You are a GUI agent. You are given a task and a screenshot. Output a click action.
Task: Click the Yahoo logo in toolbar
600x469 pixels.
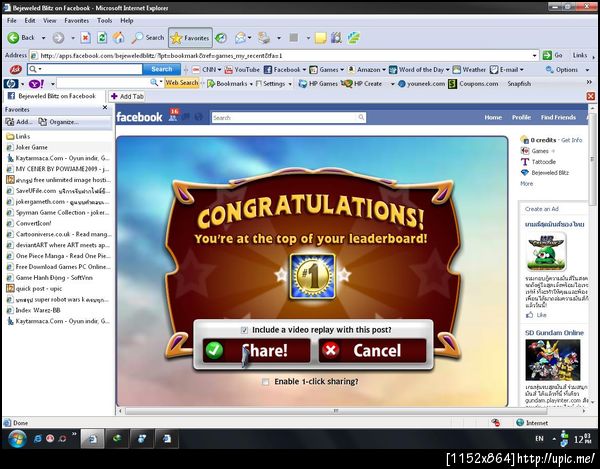point(36,83)
